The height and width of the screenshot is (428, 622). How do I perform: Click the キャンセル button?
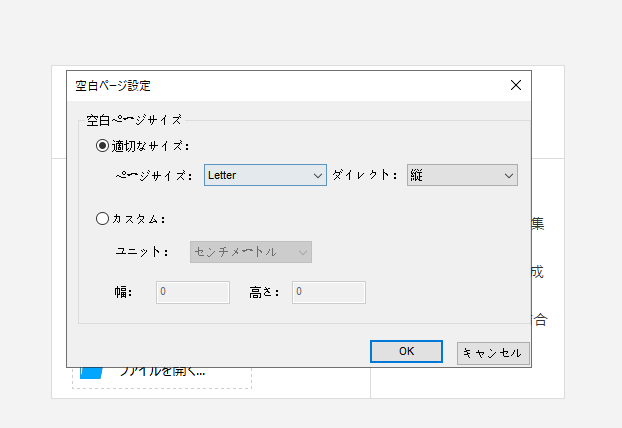493,353
